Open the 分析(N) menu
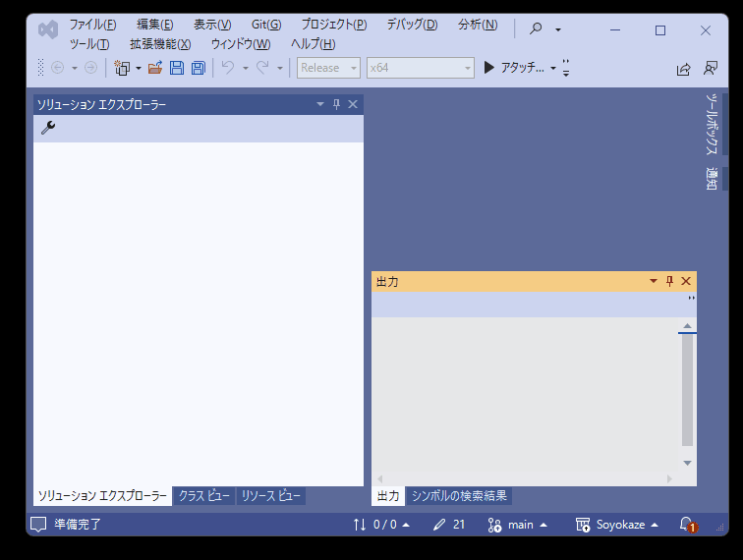 point(478,25)
